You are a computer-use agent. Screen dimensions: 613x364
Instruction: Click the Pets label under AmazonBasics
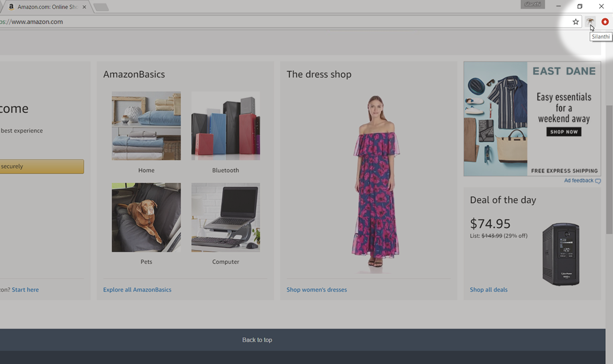click(146, 261)
